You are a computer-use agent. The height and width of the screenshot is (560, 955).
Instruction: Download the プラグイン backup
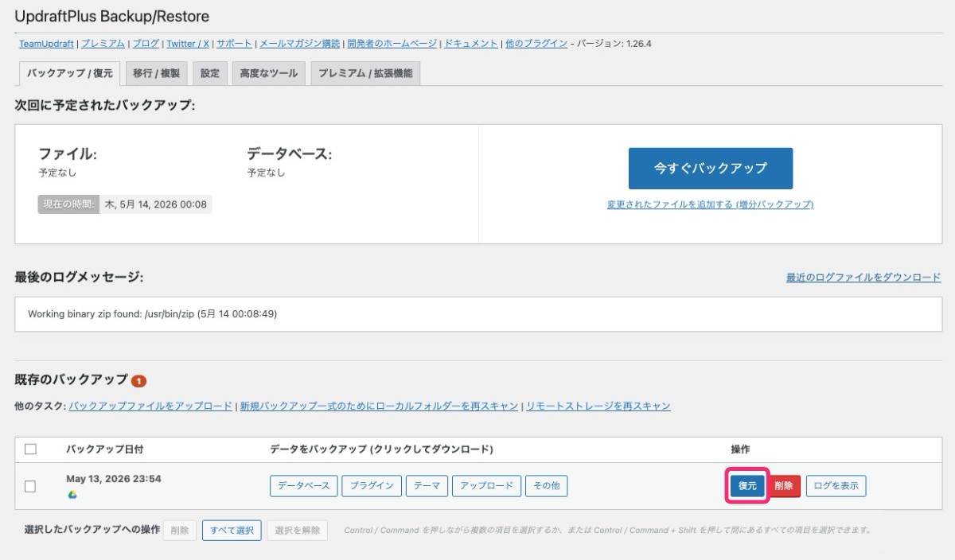point(372,486)
